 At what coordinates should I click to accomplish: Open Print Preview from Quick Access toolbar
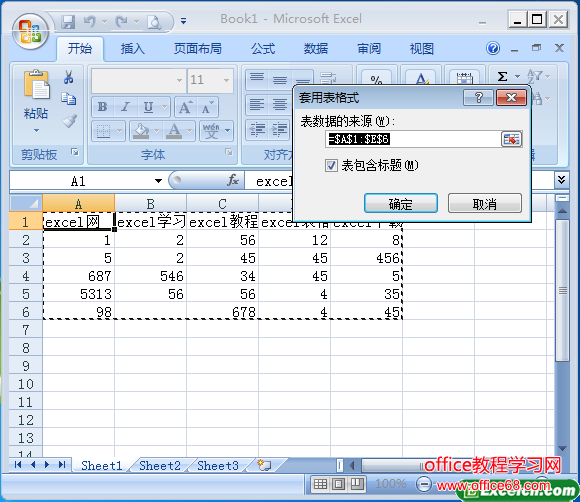pyautogui.click(x=154, y=22)
